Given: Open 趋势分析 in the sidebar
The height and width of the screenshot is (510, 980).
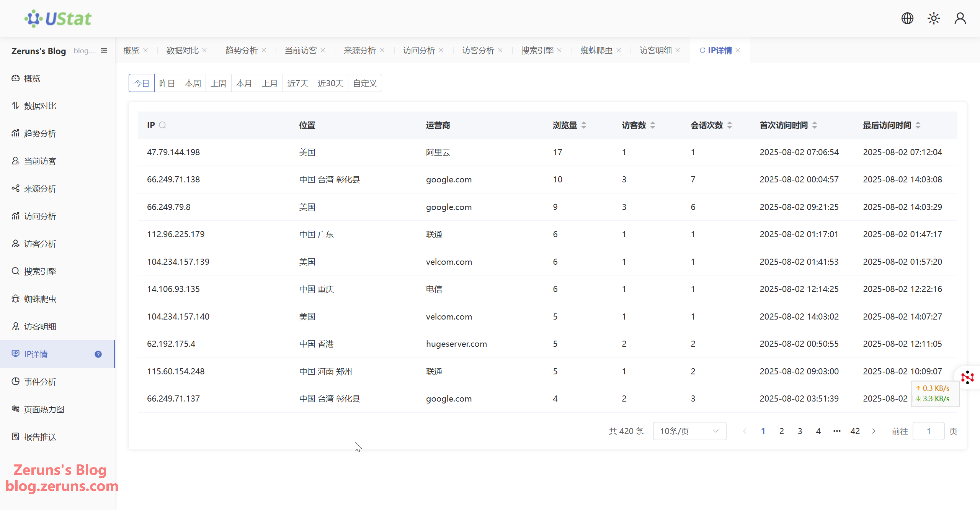Looking at the screenshot, I should [57, 134].
